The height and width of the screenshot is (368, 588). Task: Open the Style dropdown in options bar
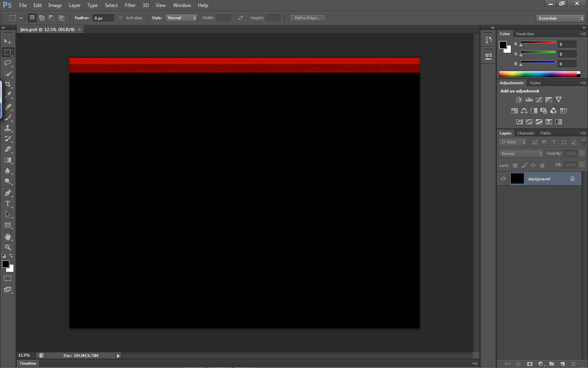[x=181, y=18]
